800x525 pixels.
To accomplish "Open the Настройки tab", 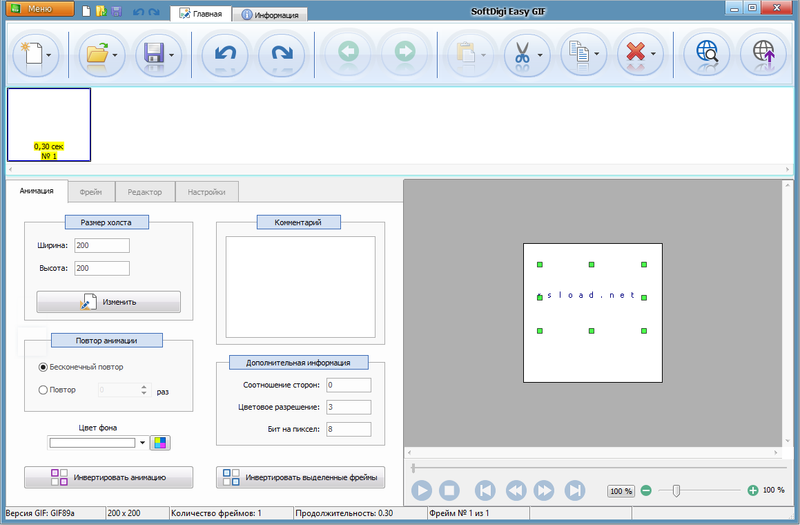I will [x=207, y=192].
